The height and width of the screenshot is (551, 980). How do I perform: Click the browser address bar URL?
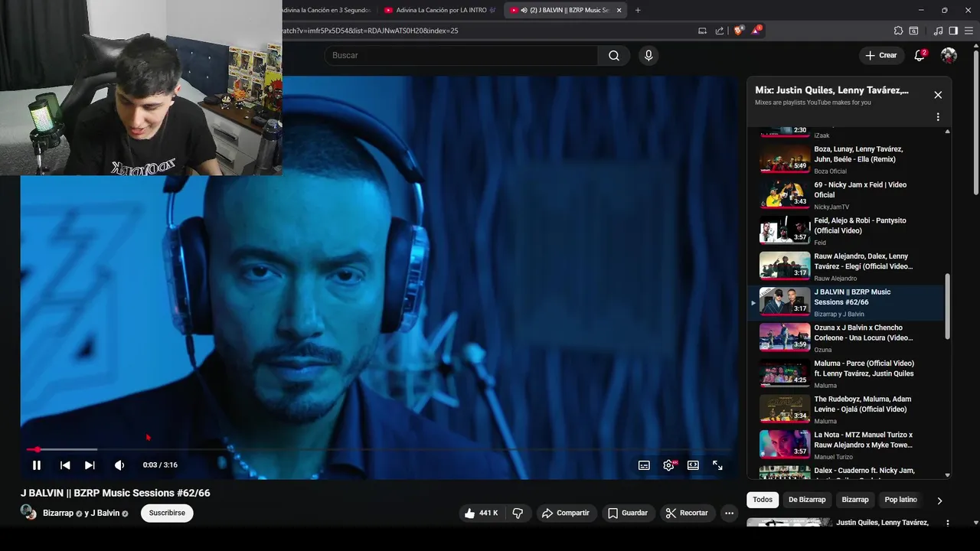tap(370, 31)
